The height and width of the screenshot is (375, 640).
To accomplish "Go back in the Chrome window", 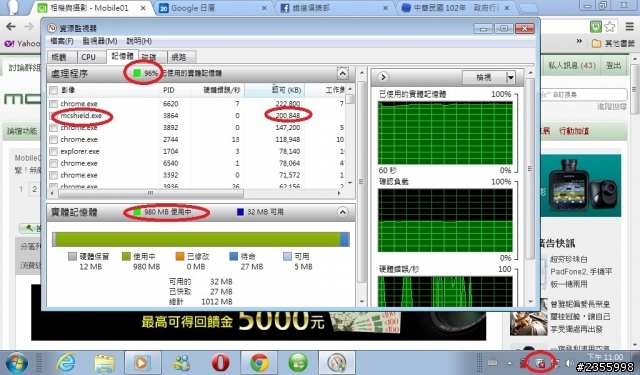I will (11, 27).
